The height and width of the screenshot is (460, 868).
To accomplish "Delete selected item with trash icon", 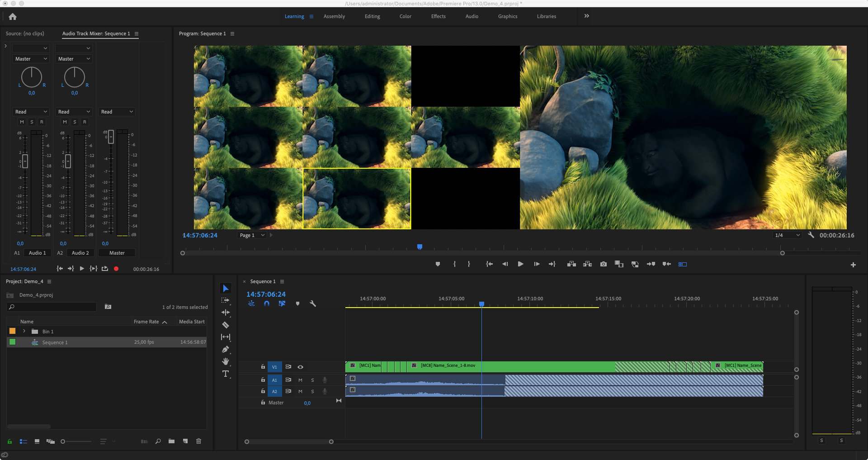I will click(x=198, y=441).
